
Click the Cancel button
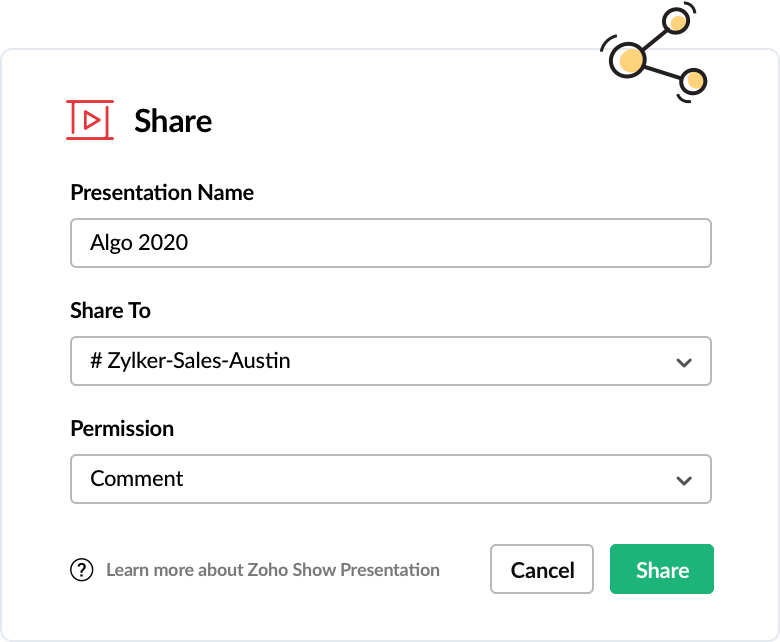pos(542,570)
